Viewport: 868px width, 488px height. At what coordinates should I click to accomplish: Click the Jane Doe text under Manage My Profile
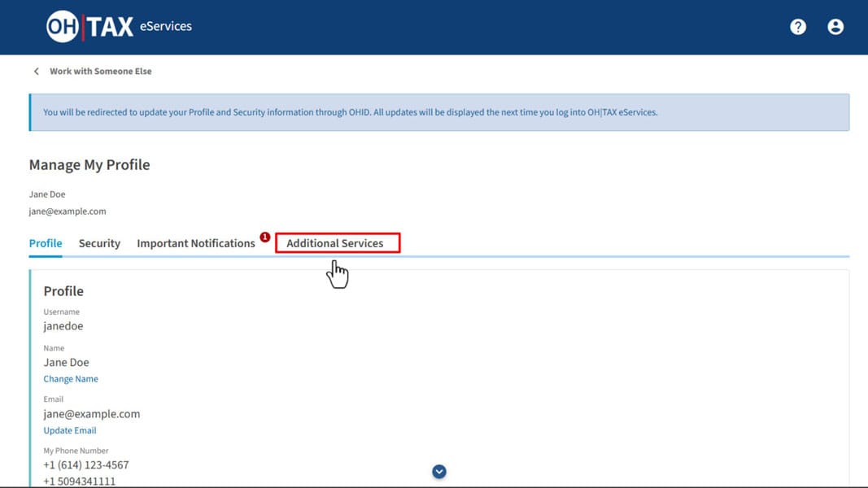[x=47, y=194]
